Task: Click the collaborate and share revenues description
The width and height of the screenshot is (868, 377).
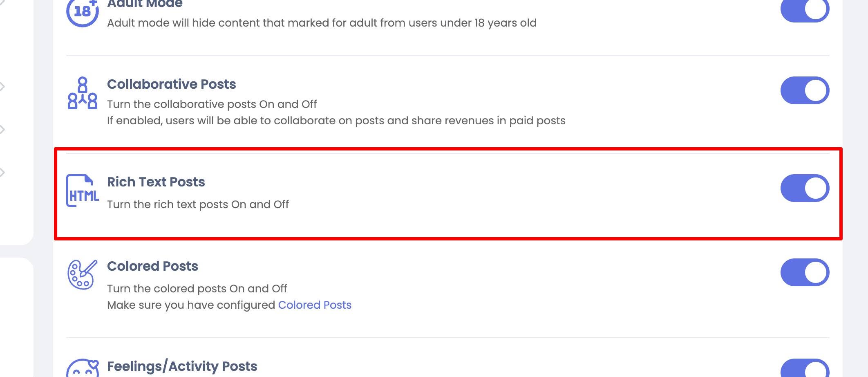Action: (336, 121)
